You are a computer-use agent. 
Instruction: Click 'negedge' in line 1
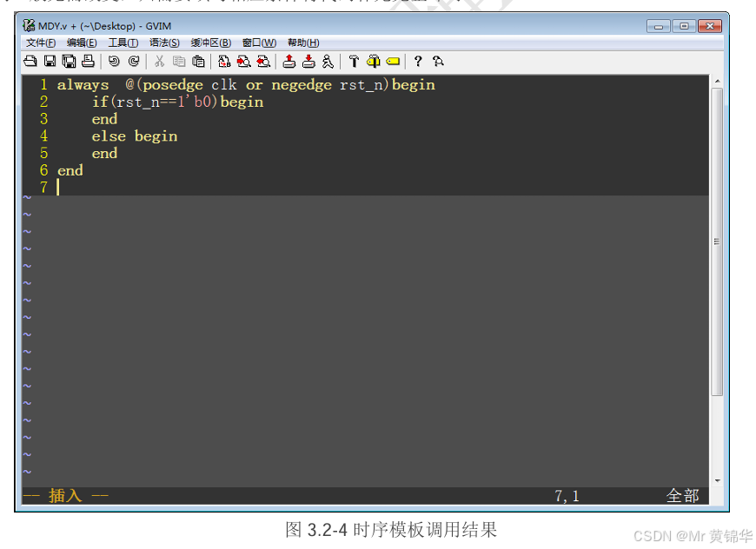click(x=302, y=85)
